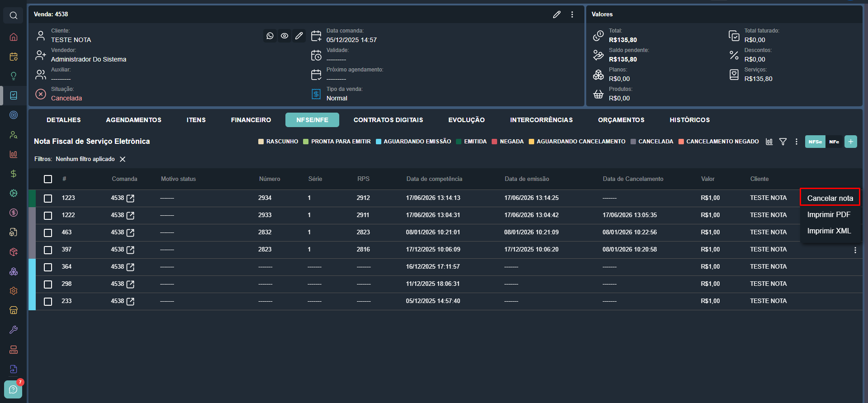Screen dimensions: 868x403
Task: Edit client using pencil icon beside TESTE NOTA
Action: pyautogui.click(x=299, y=36)
